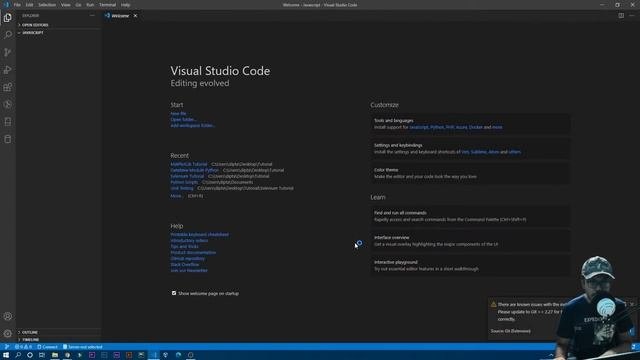Click the Color theme card
The height and width of the screenshot is (360, 640).
471,173
